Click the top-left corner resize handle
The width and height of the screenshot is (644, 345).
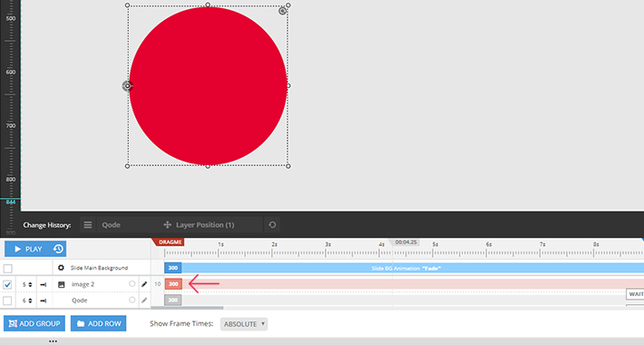pos(127,5)
